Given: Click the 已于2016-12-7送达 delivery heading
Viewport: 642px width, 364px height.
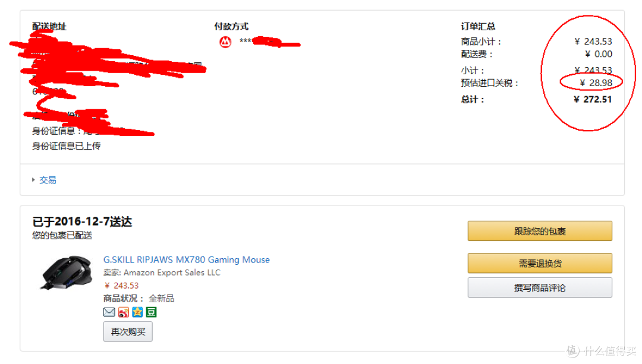Looking at the screenshot, I should click(82, 222).
